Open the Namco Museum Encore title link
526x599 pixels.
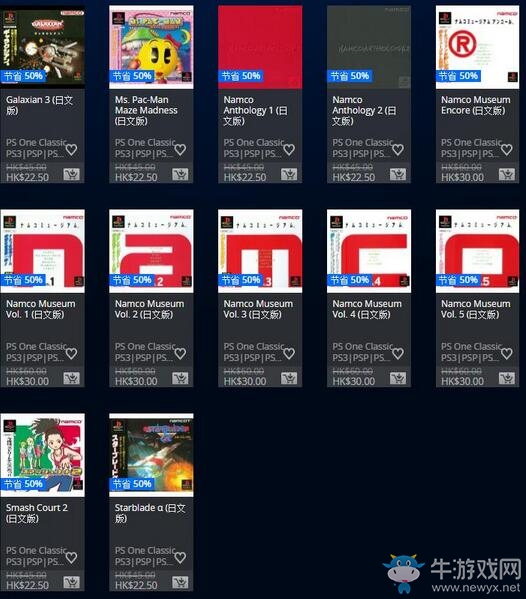(476, 105)
